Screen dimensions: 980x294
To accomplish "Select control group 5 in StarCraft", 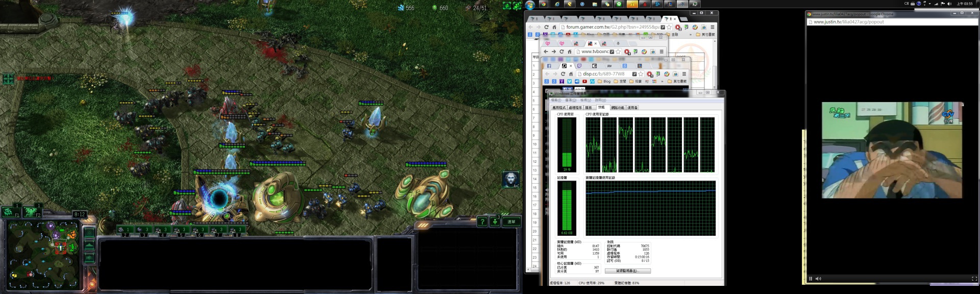I will (182, 230).
